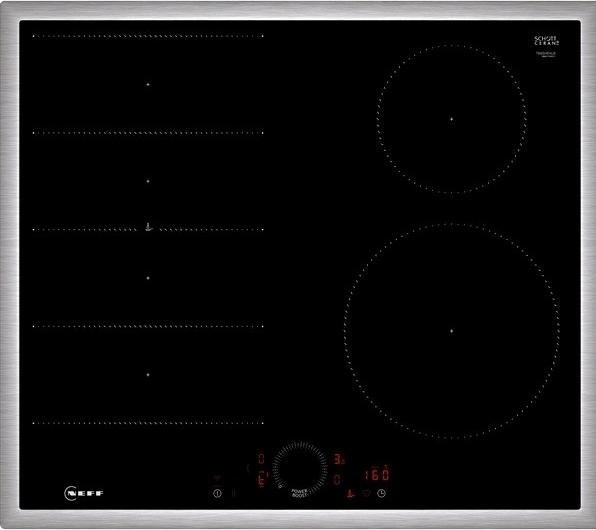Select the timer display showing 160
The width and height of the screenshot is (596, 530).
377,474
